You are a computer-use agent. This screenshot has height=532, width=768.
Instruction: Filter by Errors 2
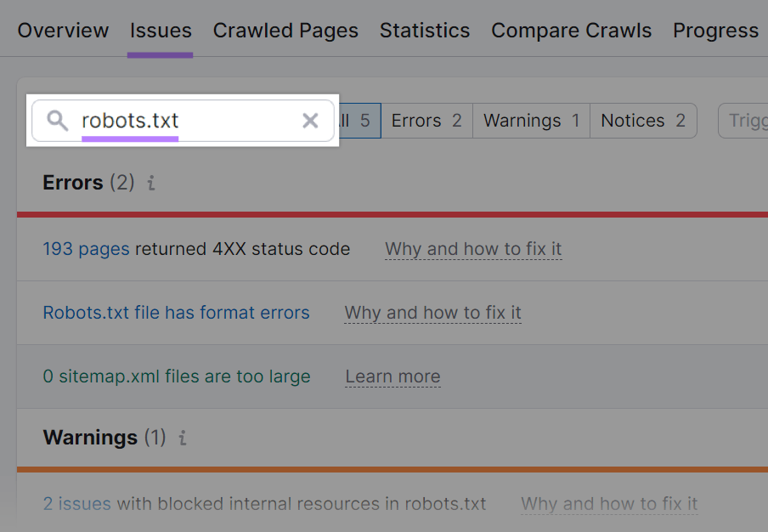[426, 121]
